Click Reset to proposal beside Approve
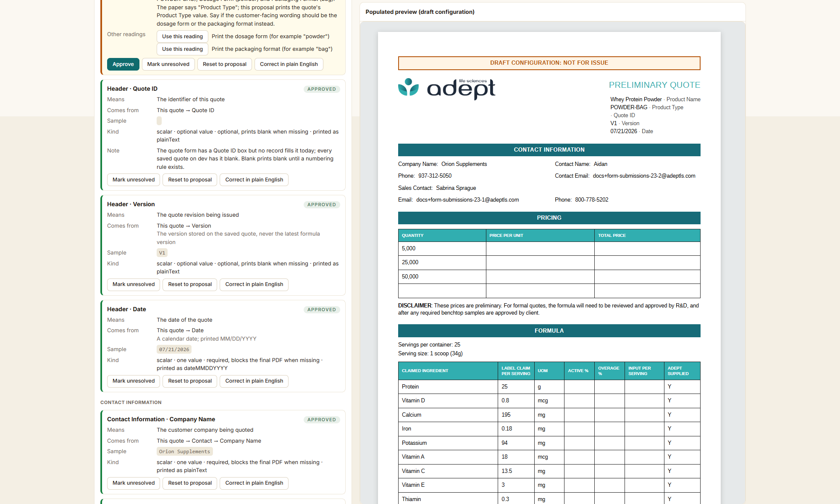This screenshot has width=840, height=504. tap(224, 64)
